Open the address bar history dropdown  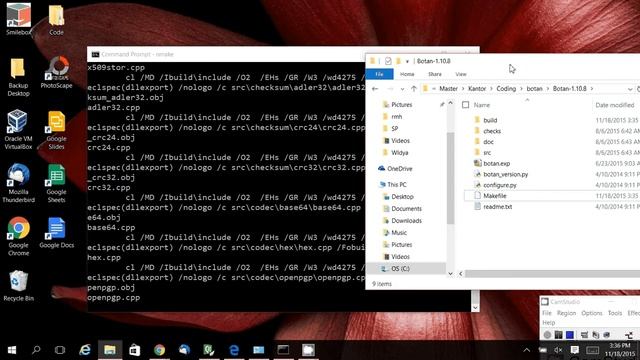coord(630,89)
